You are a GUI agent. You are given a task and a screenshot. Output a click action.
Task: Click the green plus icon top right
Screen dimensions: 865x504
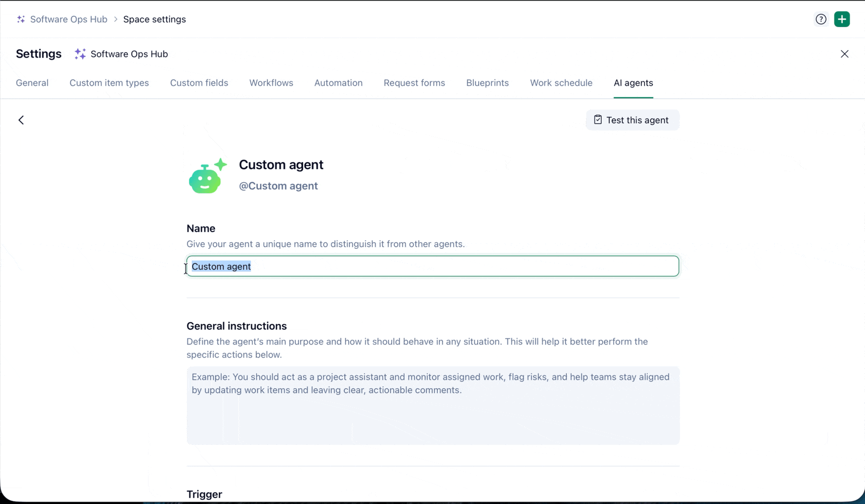(842, 19)
